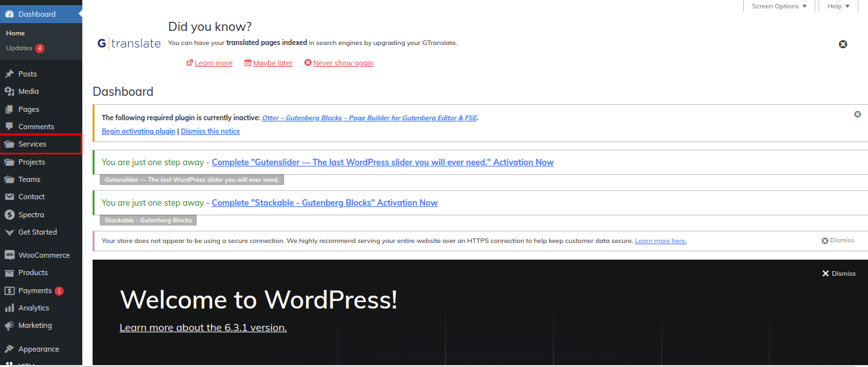Click the Never show again link
This screenshot has width=868, height=367.
pyautogui.click(x=343, y=63)
